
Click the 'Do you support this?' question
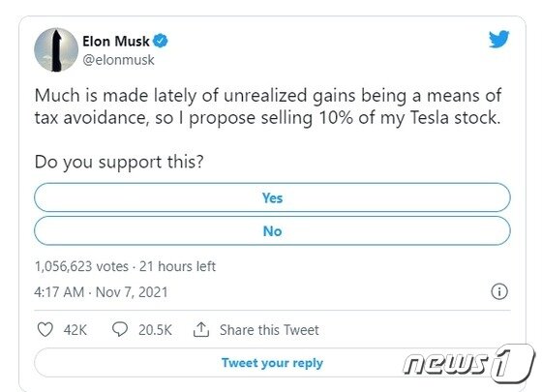pyautogui.click(x=119, y=162)
